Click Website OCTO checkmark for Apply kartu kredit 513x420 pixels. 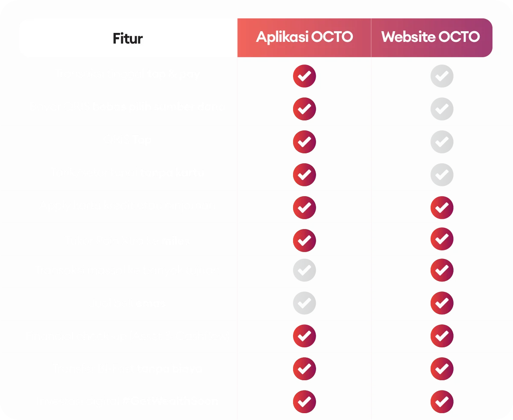click(x=442, y=208)
